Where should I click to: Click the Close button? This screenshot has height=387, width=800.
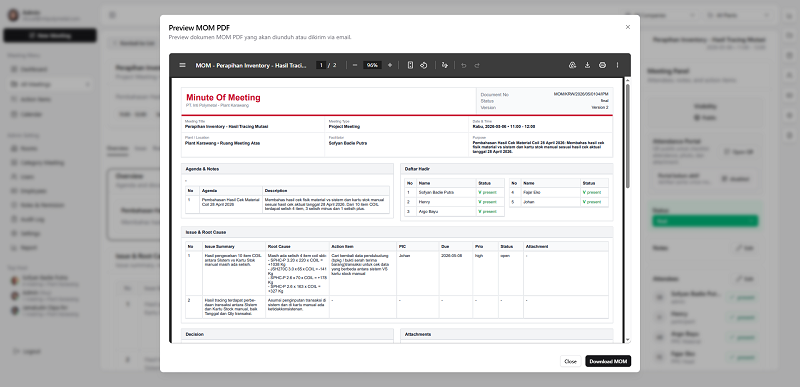pos(570,361)
